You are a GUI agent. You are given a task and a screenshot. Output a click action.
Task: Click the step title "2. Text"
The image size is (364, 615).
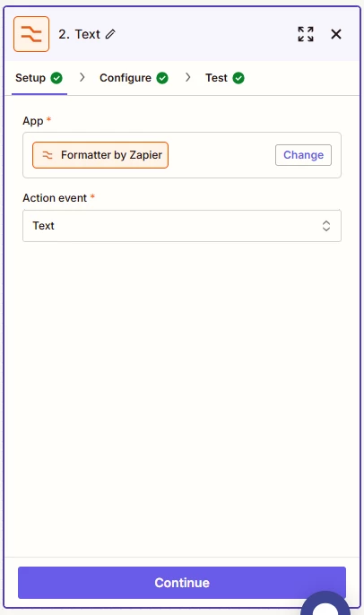click(x=79, y=34)
